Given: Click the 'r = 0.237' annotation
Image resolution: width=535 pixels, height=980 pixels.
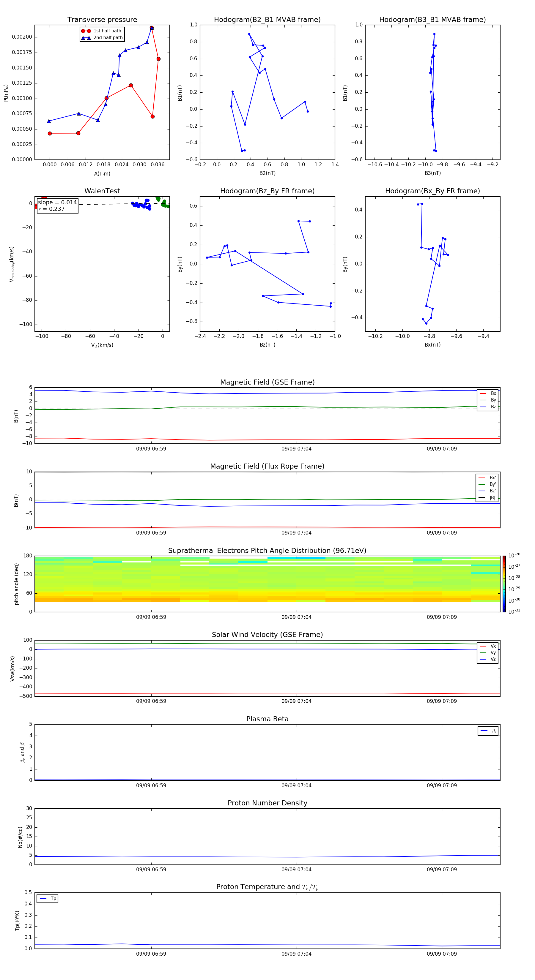Looking at the screenshot, I should click(x=51, y=209).
